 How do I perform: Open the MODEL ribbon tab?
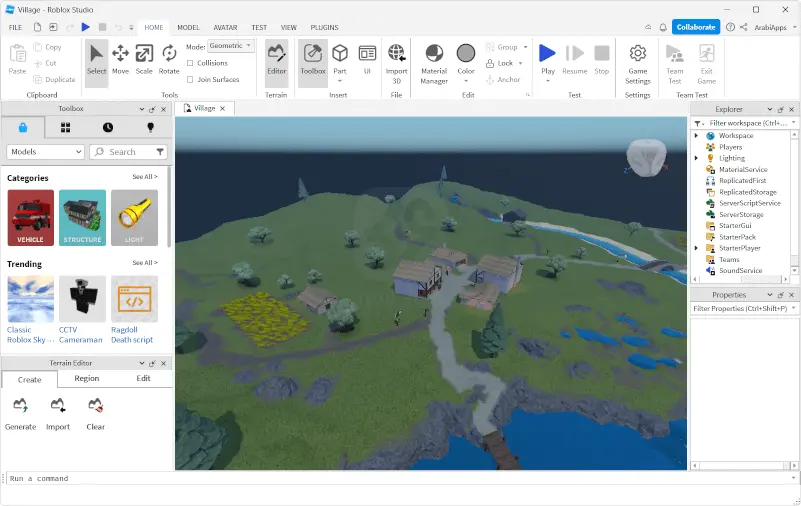tap(188, 27)
